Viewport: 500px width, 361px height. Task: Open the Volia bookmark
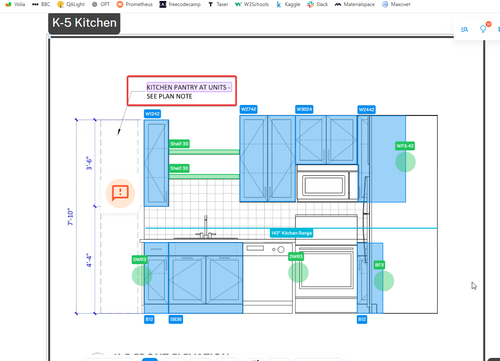coord(15,4)
